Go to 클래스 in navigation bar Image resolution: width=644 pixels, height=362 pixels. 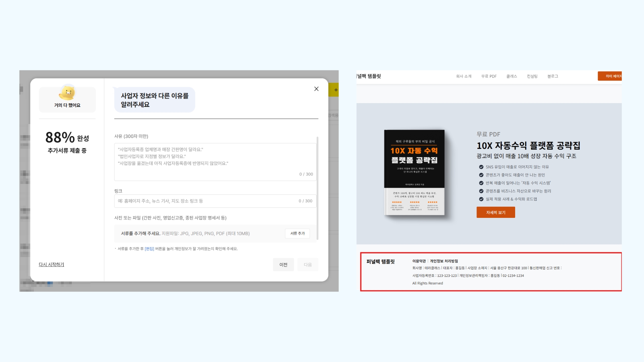point(512,76)
